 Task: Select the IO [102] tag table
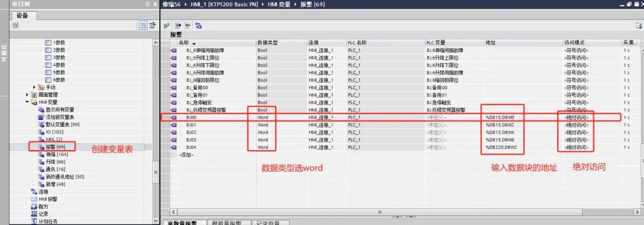pyautogui.click(x=54, y=132)
